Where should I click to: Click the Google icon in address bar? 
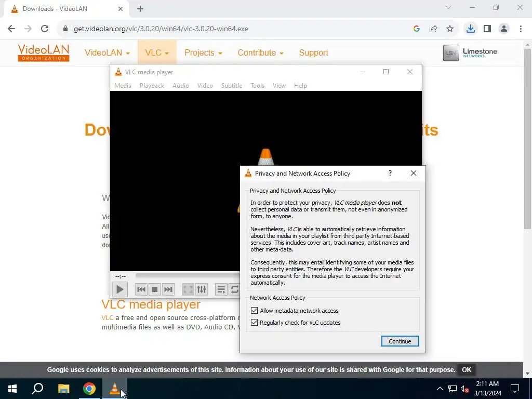tap(417, 29)
